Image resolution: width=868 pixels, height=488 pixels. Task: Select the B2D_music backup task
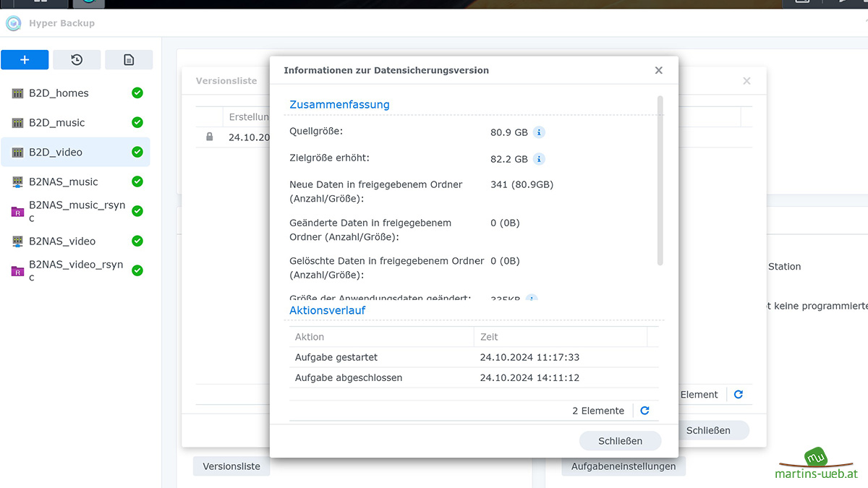click(x=75, y=123)
